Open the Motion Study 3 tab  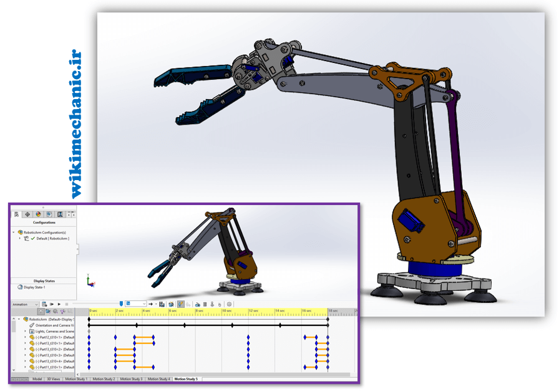pos(131,379)
